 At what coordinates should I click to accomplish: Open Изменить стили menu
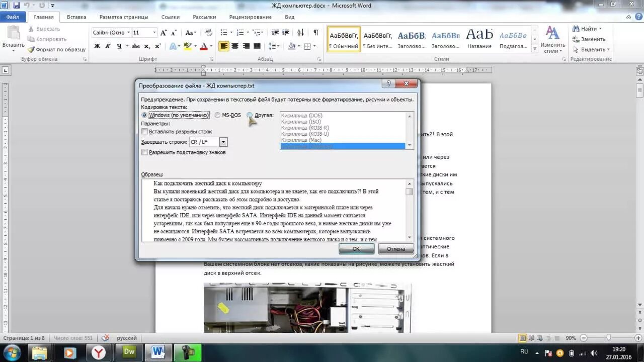pyautogui.click(x=553, y=40)
